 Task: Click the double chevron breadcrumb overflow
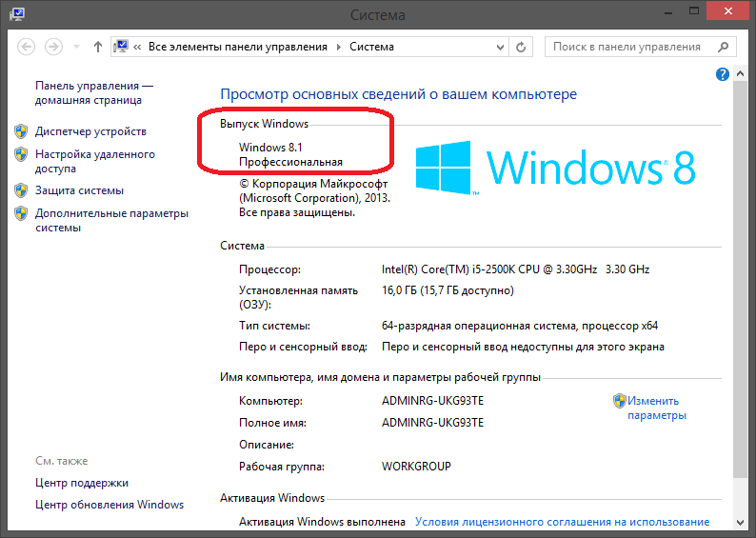pyautogui.click(x=137, y=48)
